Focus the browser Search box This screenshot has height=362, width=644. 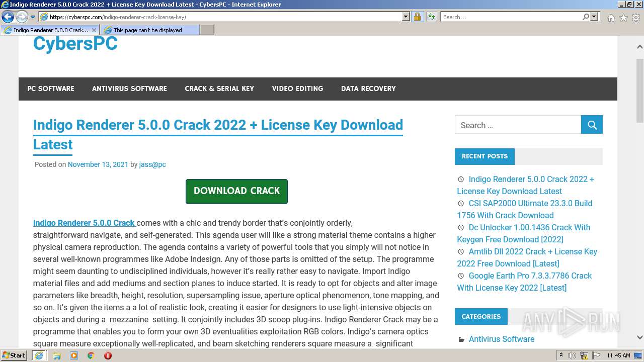point(511,17)
